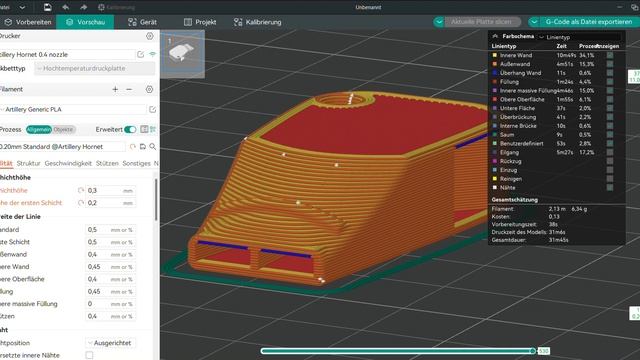This screenshot has width=640, height=360.
Task: Open the export G-code options dropdown arrow
Action: [x=534, y=22]
